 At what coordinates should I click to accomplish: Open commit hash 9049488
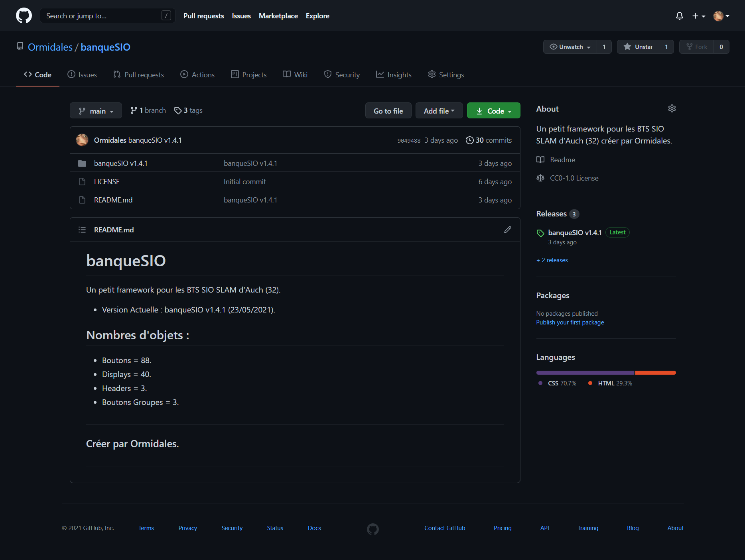coord(409,141)
